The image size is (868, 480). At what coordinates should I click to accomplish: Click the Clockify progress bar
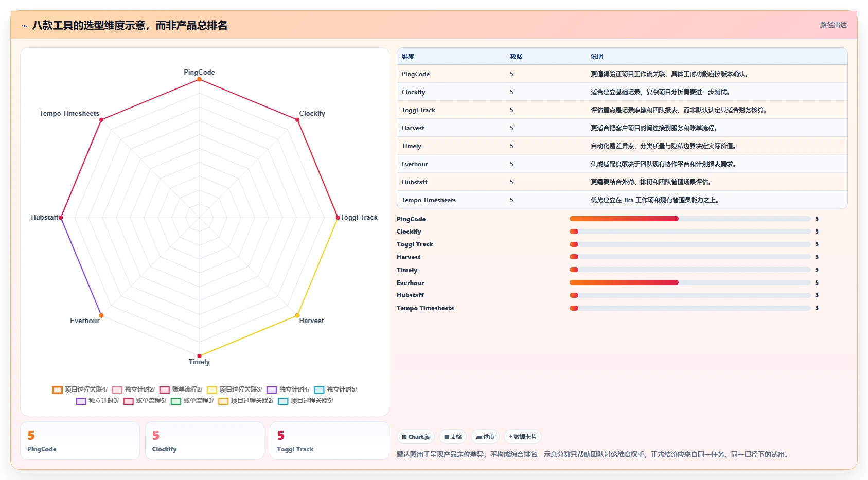690,232
